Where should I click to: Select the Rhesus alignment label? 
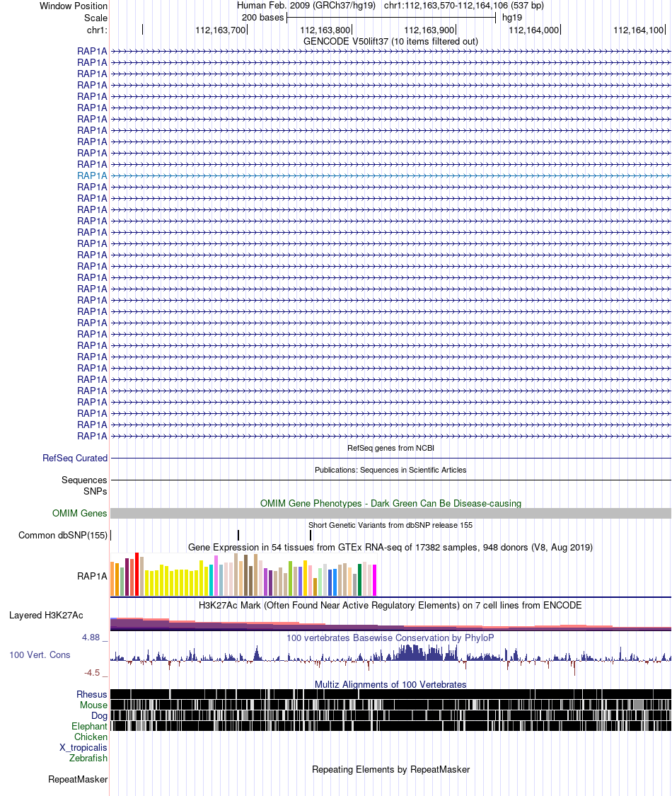pos(92,695)
